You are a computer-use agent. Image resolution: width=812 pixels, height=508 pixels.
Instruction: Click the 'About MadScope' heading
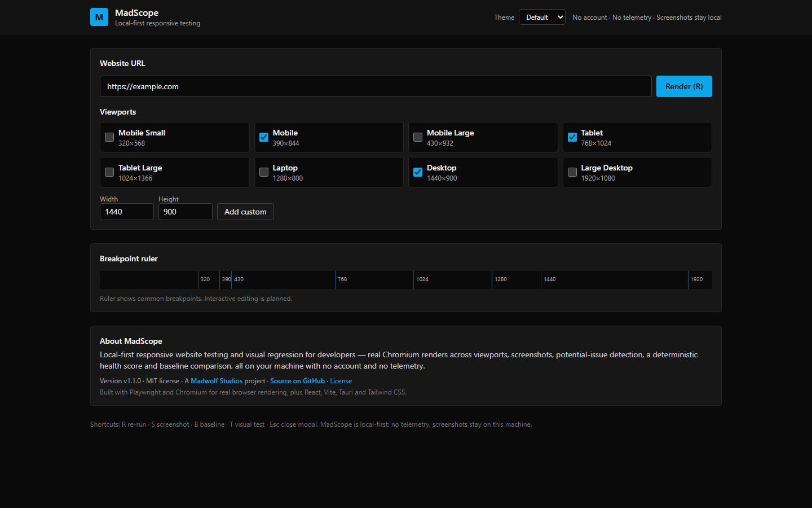[x=131, y=341]
